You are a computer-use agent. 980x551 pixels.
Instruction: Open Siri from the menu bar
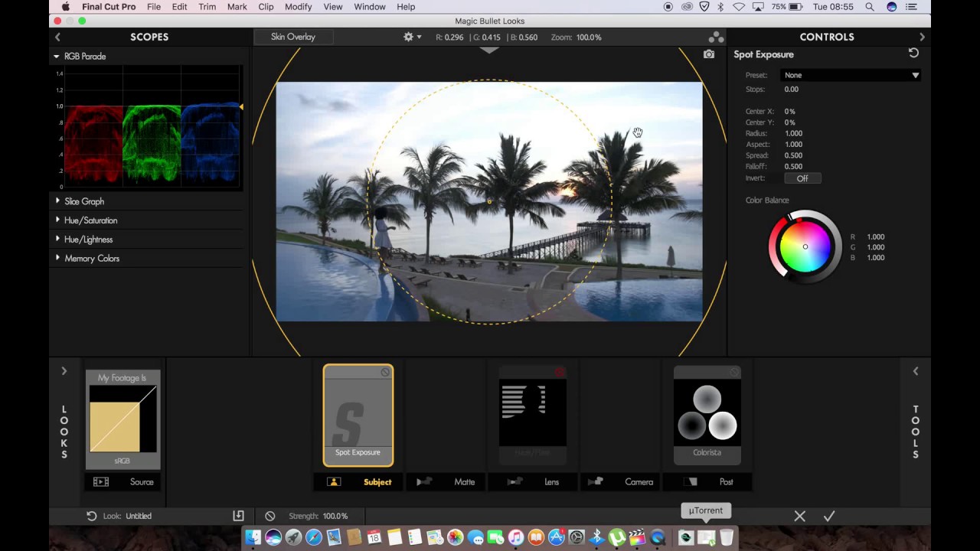[892, 7]
